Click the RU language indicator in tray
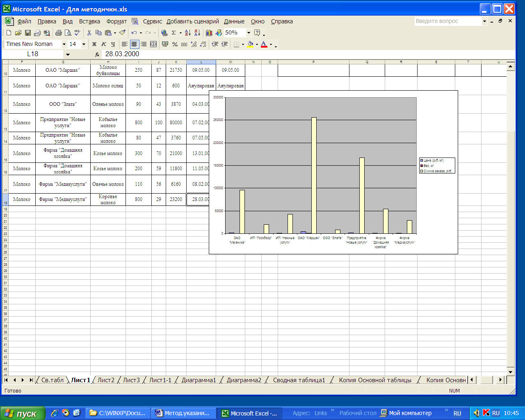The height and width of the screenshot is (420, 525). coord(496,413)
